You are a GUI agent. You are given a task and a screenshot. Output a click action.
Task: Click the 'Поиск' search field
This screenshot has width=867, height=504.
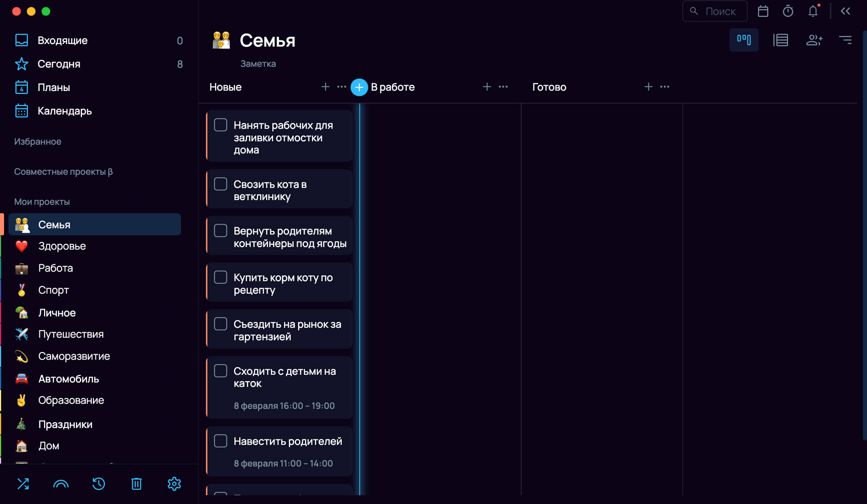[715, 11]
